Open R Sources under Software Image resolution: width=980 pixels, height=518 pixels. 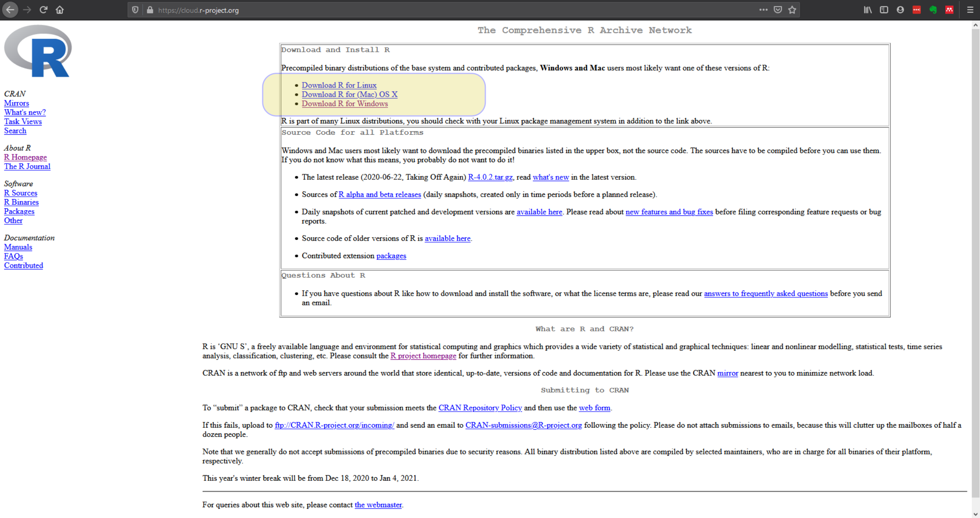point(20,193)
